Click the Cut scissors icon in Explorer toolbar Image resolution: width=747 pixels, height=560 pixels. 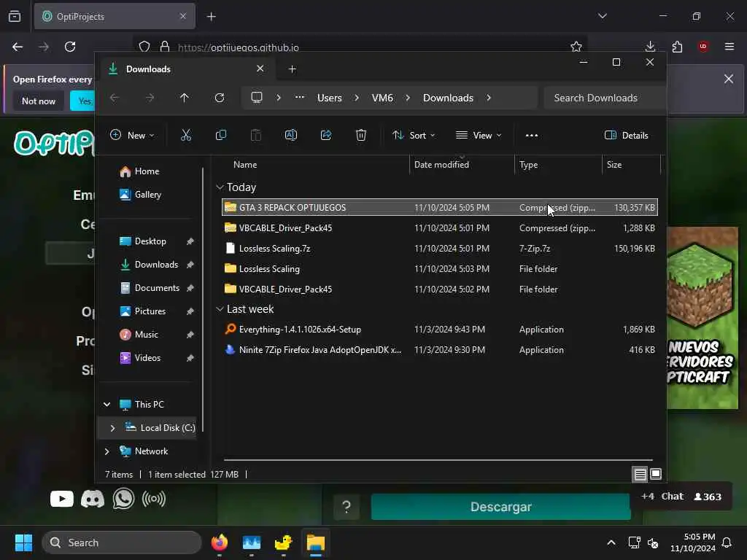186,135
